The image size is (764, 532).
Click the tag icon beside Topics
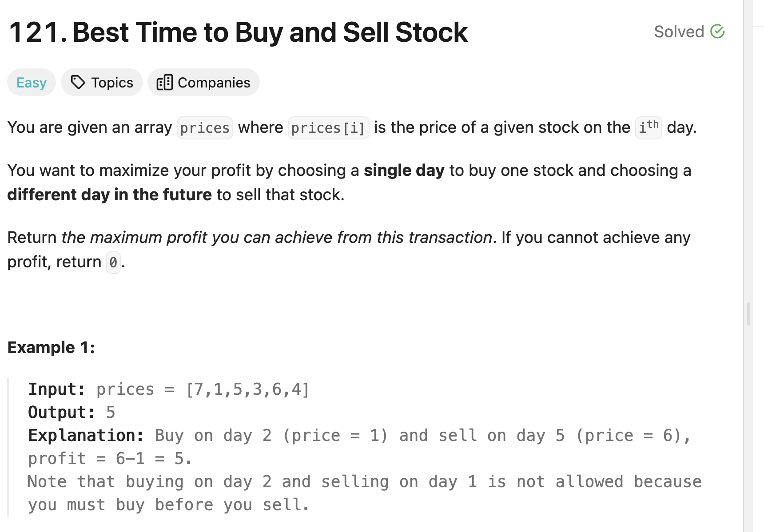tap(78, 82)
